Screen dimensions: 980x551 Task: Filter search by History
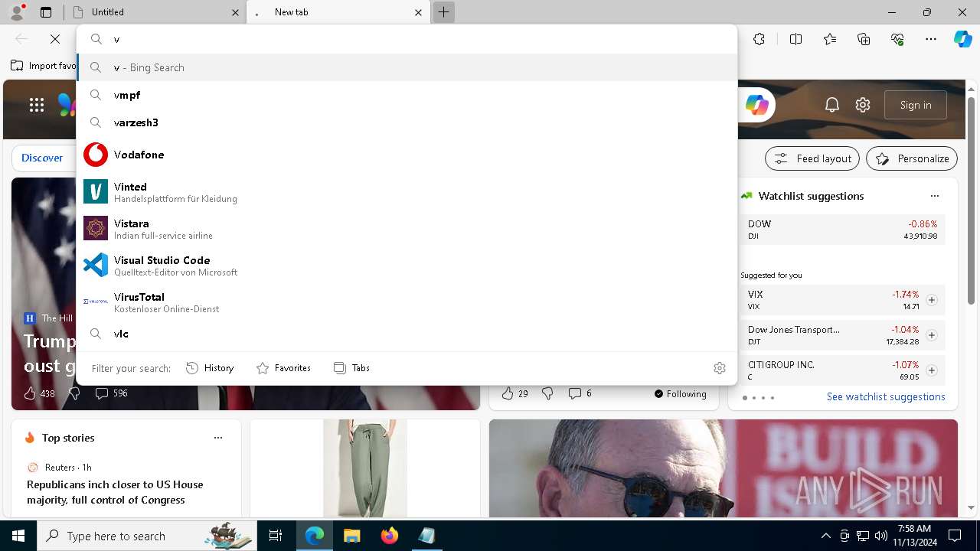pyautogui.click(x=210, y=368)
